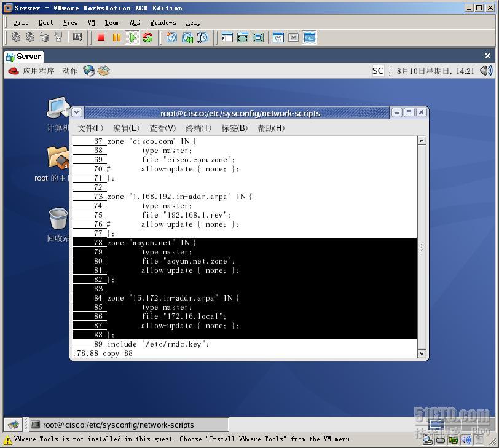Image resolution: width=499 pixels, height=448 pixels.
Task: Click the guest volume speaker icon
Action: (486, 71)
